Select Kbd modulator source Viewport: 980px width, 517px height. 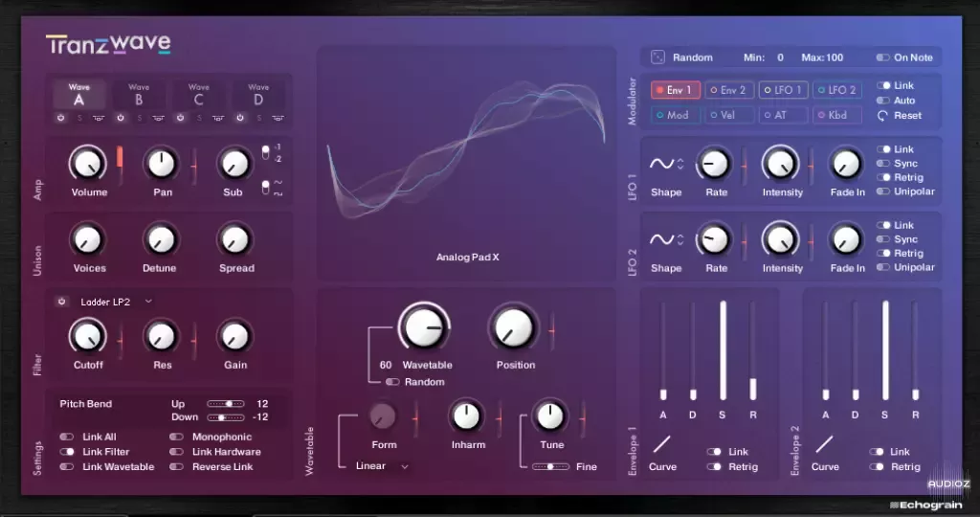click(836, 115)
